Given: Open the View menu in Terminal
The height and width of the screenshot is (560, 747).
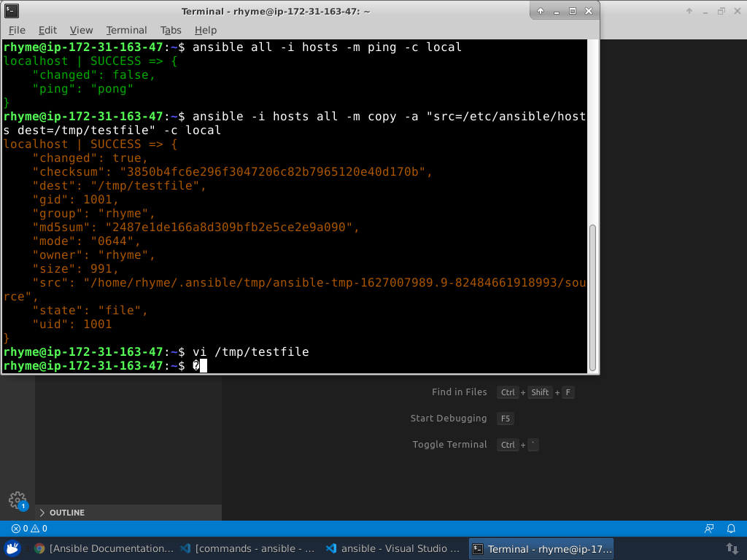Looking at the screenshot, I should pyautogui.click(x=81, y=30).
